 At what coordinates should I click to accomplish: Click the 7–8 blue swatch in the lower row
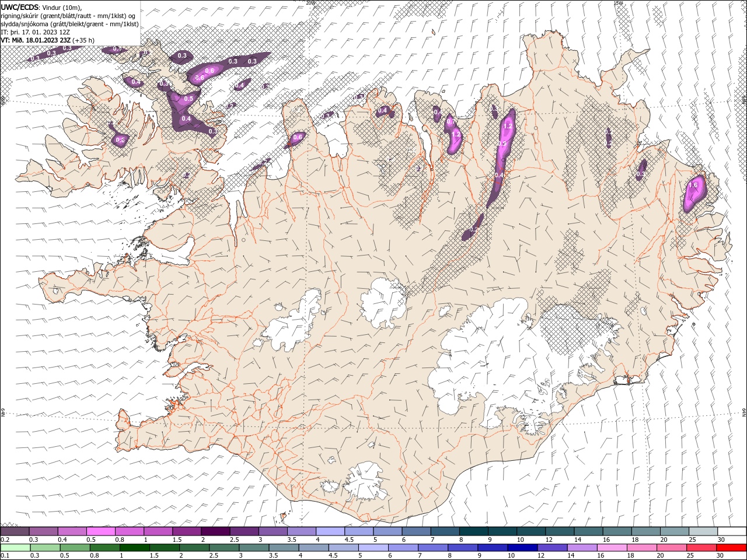point(434,548)
